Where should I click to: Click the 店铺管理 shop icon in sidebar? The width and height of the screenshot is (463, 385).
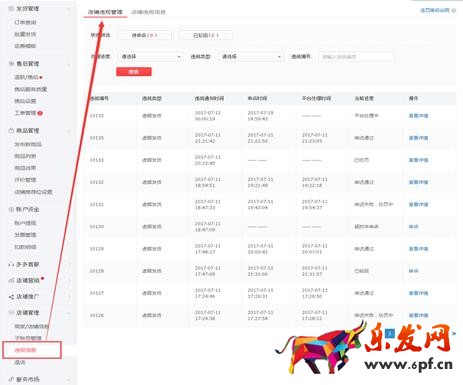(x=11, y=313)
